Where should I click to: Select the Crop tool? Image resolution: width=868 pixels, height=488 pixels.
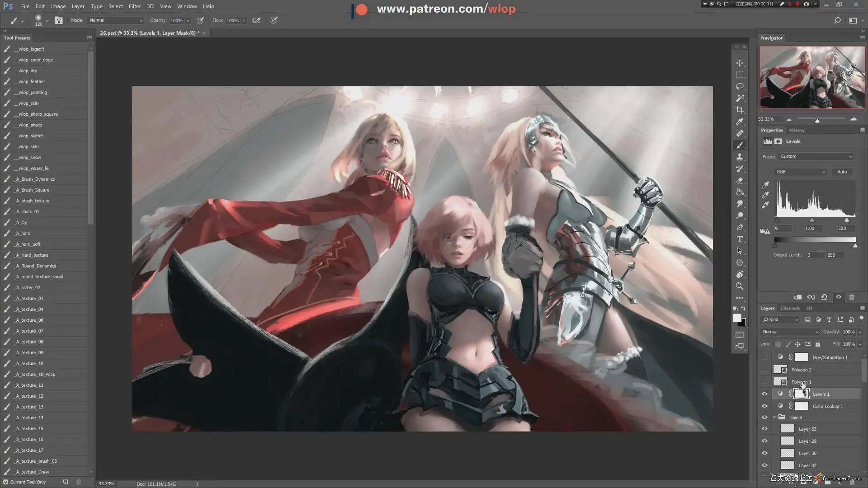tap(740, 110)
